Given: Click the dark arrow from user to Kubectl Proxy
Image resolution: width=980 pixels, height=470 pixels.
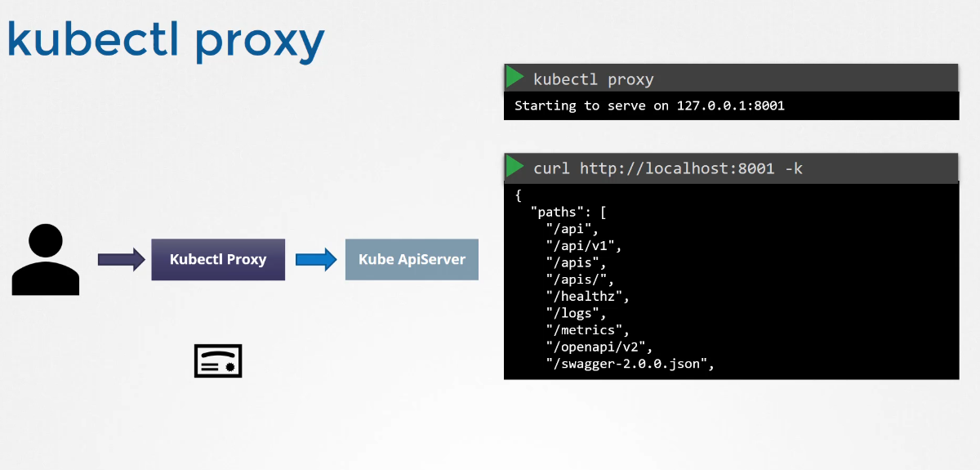Looking at the screenshot, I should click(121, 260).
